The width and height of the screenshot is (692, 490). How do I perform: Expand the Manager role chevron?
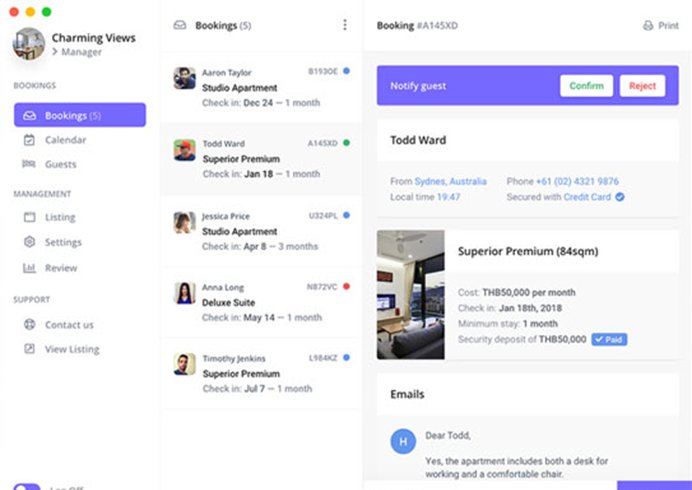(55, 50)
